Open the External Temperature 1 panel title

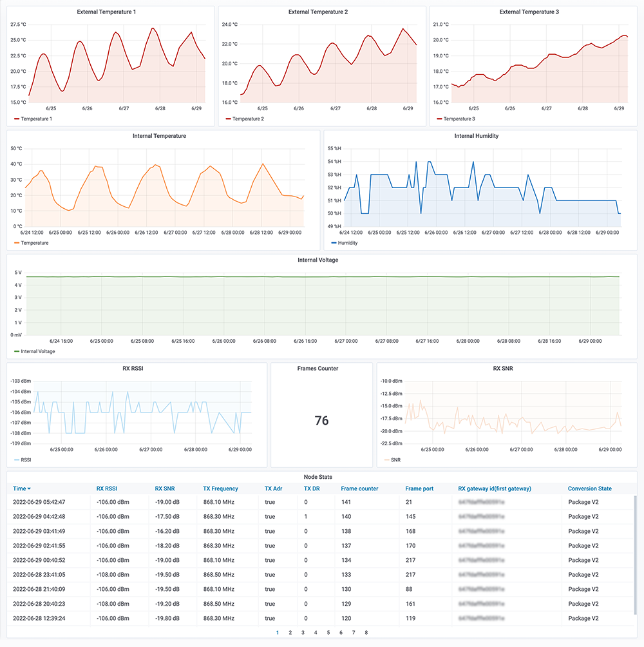pos(106,12)
